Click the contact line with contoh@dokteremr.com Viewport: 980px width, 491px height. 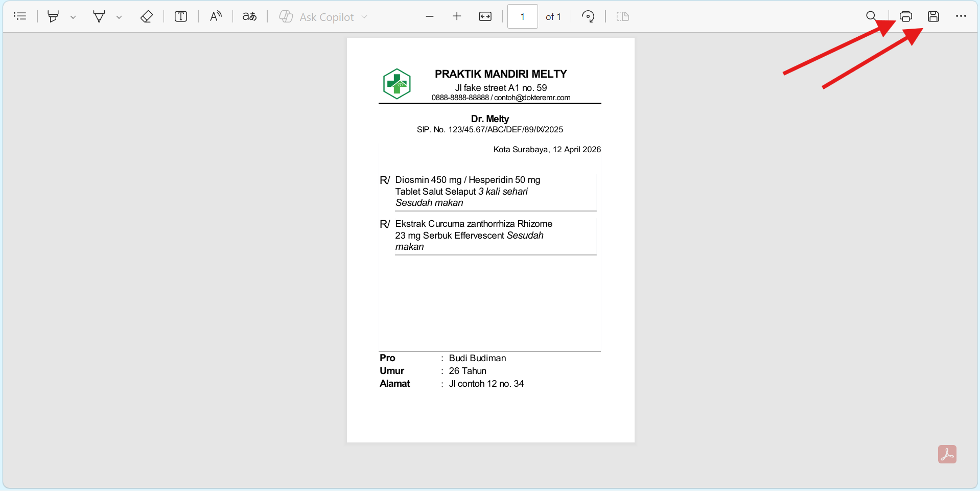pos(501,98)
